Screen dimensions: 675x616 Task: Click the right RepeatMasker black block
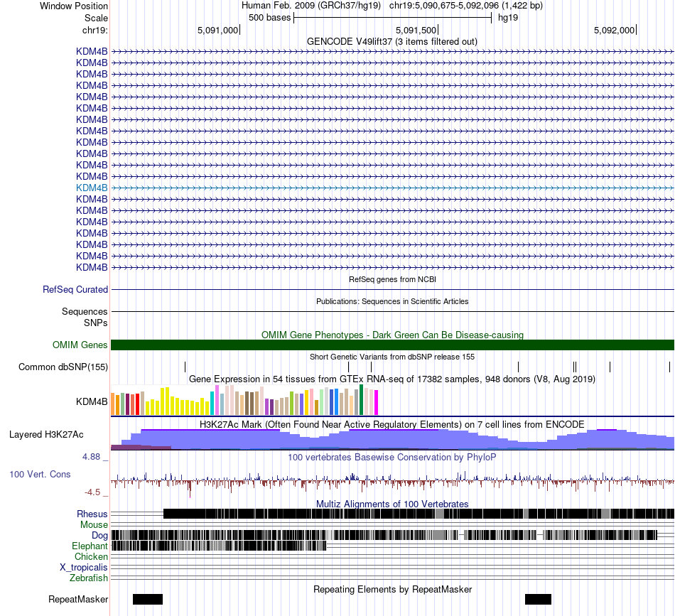(538, 599)
